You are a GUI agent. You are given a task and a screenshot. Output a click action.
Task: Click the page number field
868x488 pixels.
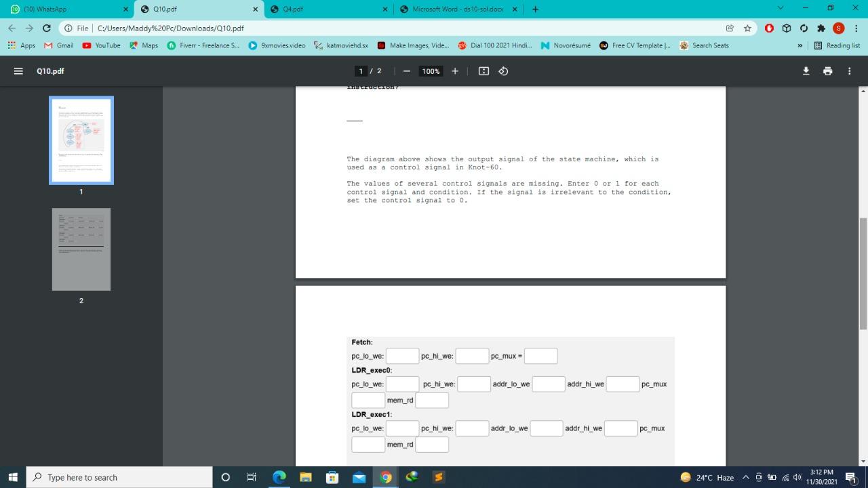[x=361, y=71]
